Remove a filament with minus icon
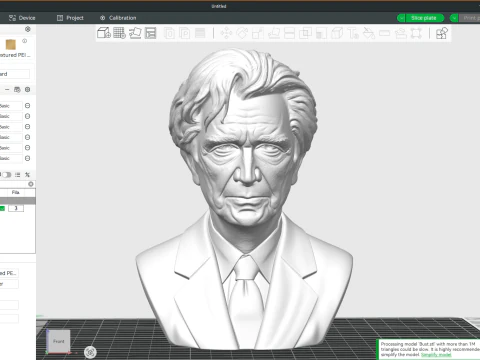 pos(7,89)
